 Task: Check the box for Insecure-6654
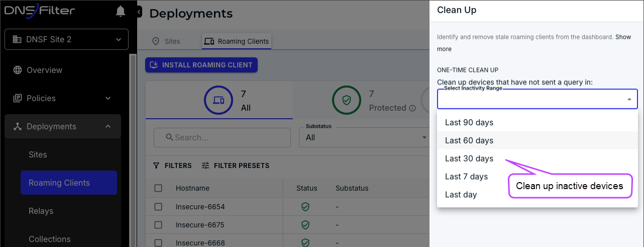point(158,207)
